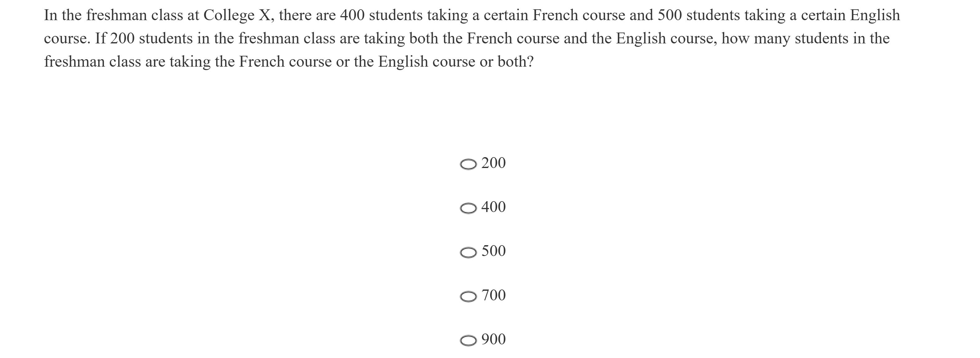Mark the 900 radio button option
The image size is (980, 358).
(468, 341)
